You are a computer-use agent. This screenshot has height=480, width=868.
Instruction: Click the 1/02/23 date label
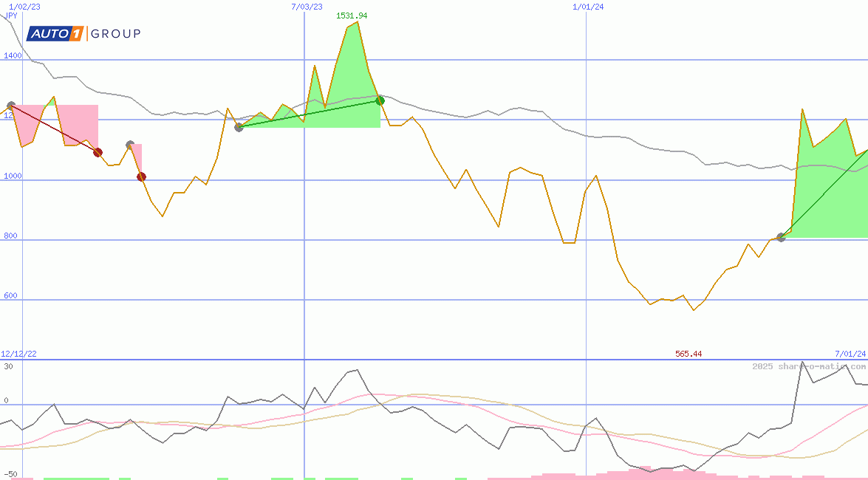24,7
